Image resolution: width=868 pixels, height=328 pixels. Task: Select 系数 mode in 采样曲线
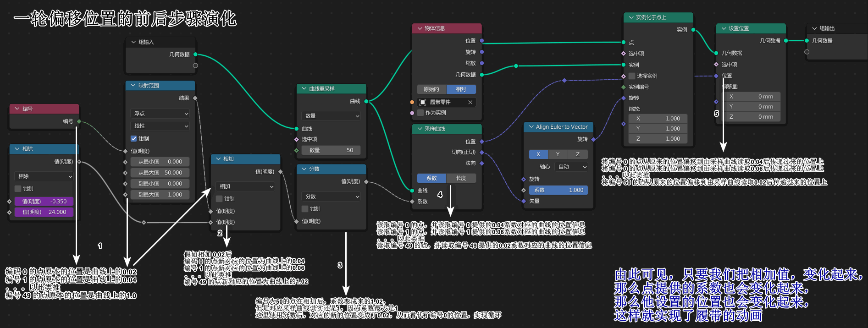click(431, 178)
